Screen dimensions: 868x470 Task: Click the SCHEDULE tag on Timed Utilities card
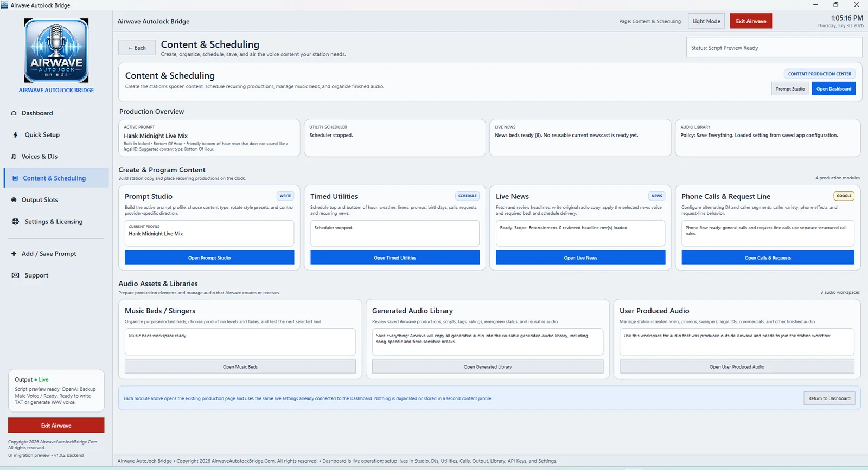coord(467,196)
